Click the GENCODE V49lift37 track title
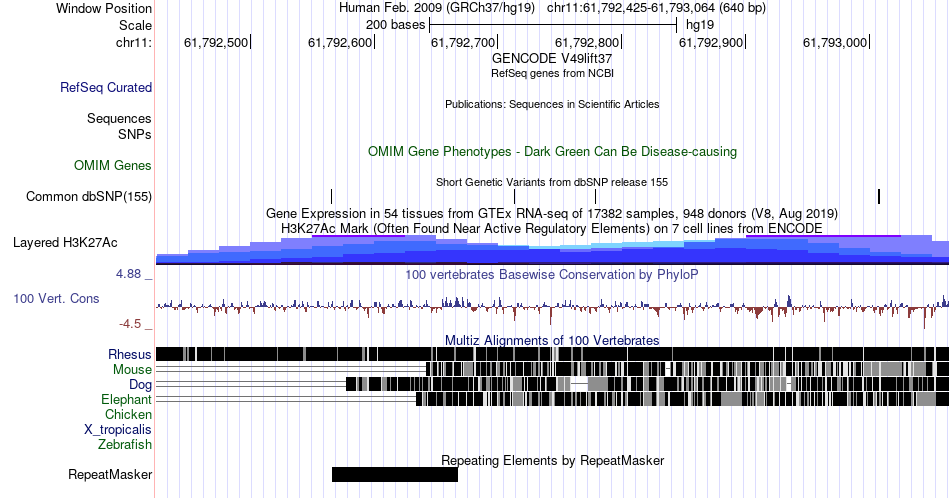 552,58
